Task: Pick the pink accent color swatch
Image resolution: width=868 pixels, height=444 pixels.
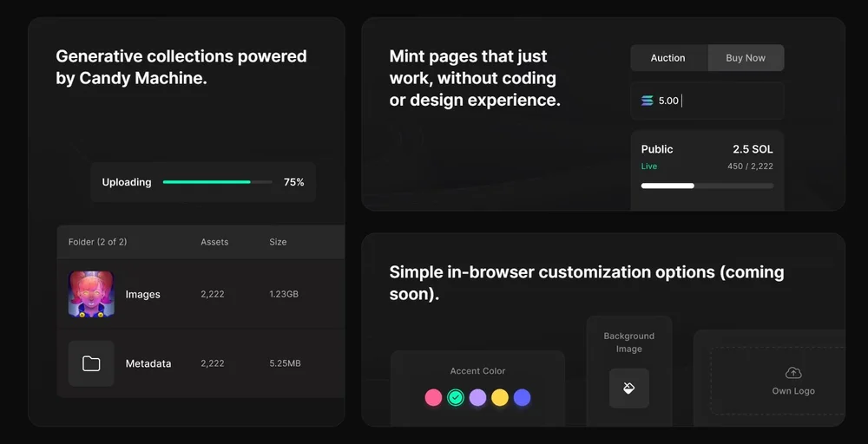Action: tap(433, 397)
